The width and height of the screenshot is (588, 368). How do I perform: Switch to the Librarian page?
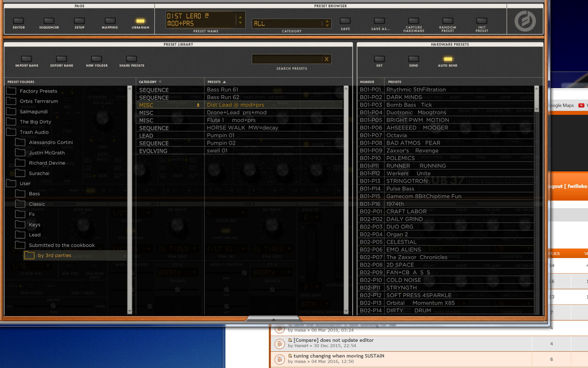[140, 21]
